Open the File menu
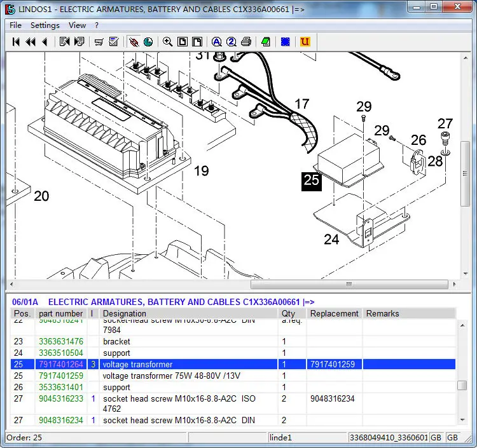Screen dimensions: 477x448 tap(15, 25)
